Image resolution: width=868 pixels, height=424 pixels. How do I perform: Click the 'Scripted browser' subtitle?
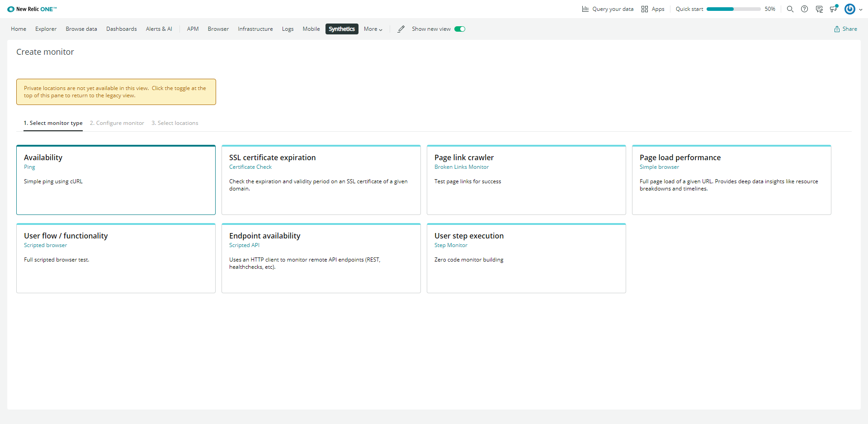[x=45, y=245]
